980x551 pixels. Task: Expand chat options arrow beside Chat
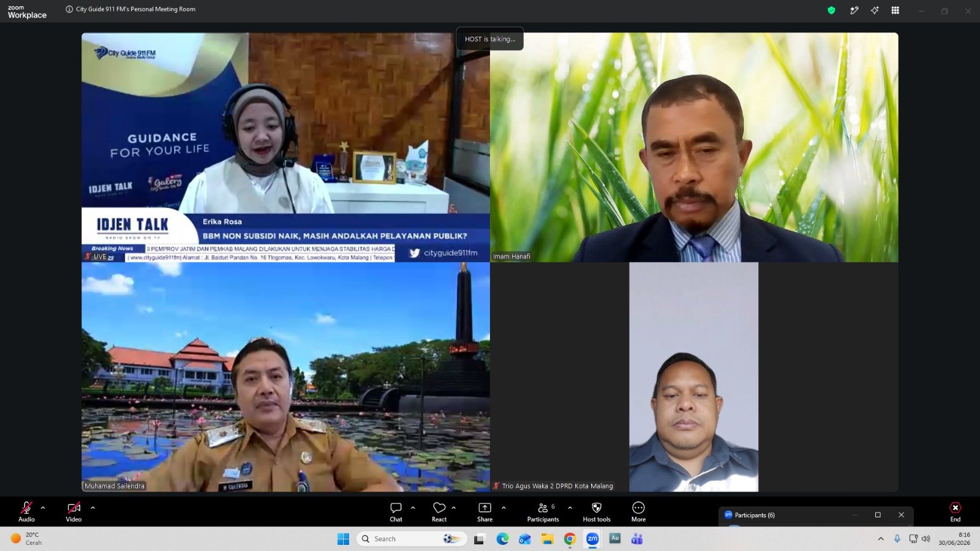point(413,508)
